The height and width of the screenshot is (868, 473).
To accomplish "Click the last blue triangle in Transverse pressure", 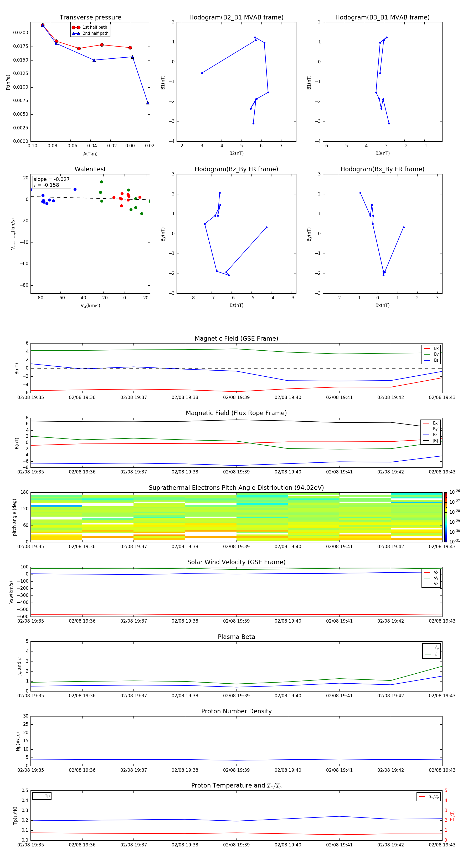I will click(x=148, y=102).
